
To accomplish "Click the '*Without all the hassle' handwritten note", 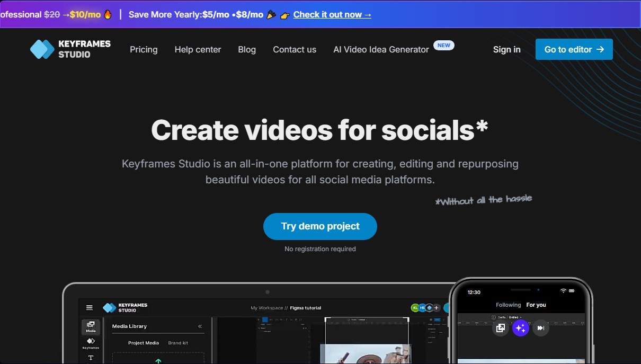I will coord(483,200).
